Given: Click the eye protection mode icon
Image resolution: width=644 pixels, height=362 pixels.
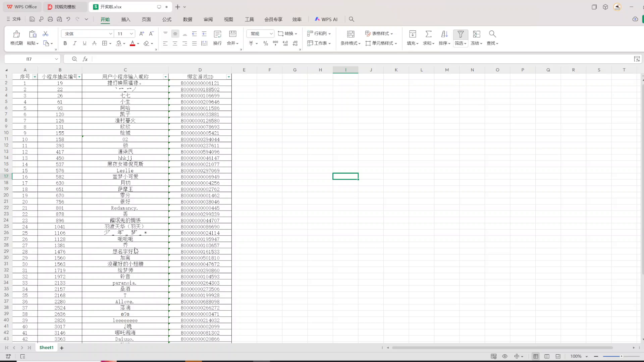Looking at the screenshot, I should 505,356.
